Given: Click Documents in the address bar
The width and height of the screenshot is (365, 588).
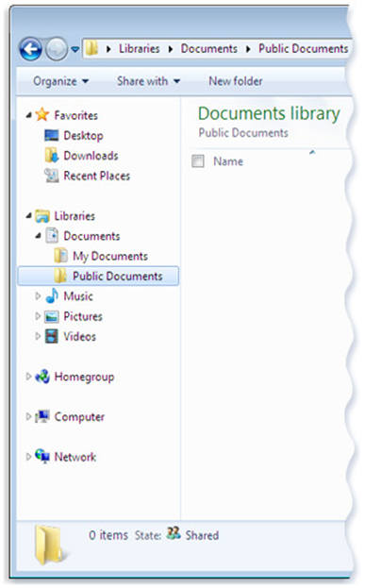Looking at the screenshot, I should point(209,49).
